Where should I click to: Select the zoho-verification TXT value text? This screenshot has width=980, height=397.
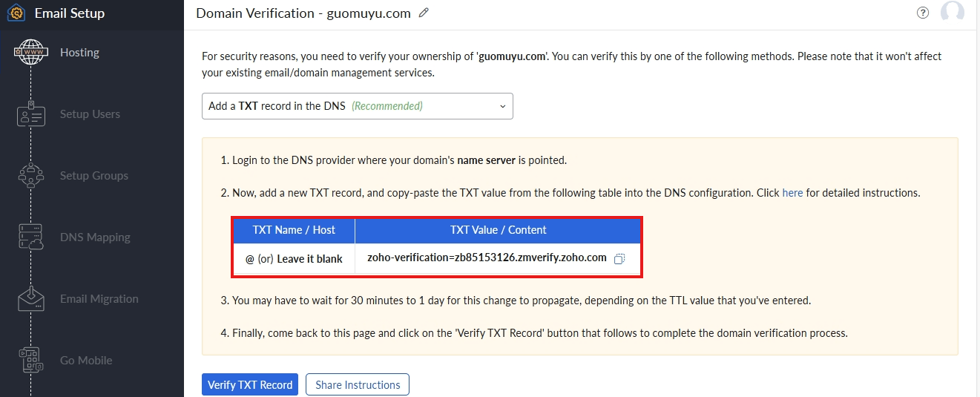pyautogui.click(x=487, y=258)
